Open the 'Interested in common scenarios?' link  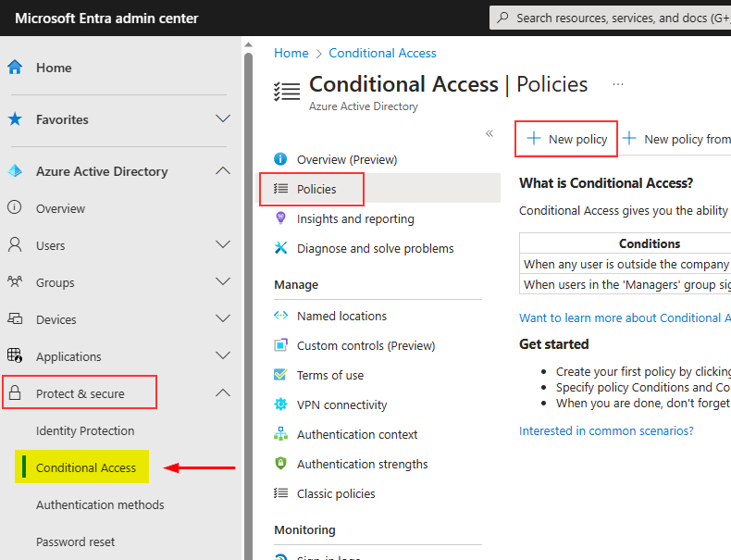(606, 430)
